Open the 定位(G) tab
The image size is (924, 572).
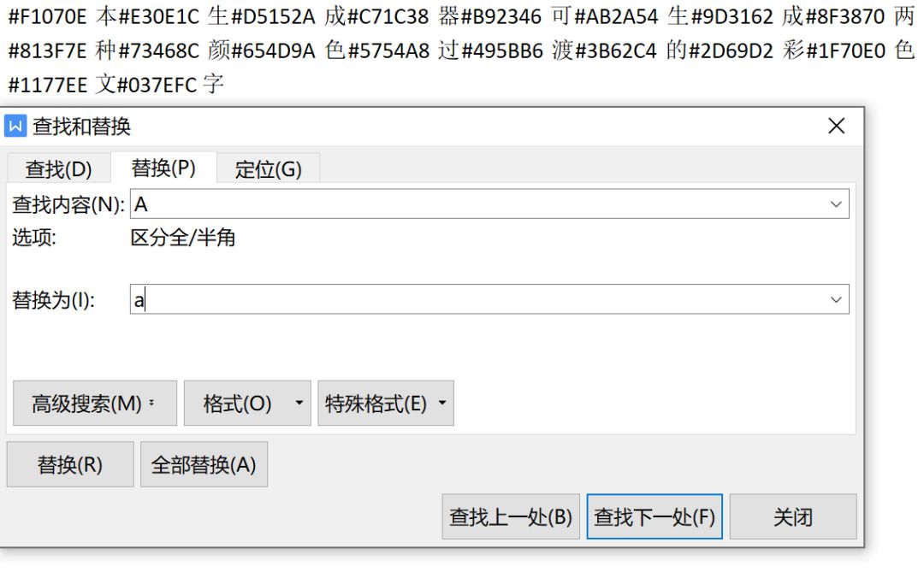click(268, 169)
